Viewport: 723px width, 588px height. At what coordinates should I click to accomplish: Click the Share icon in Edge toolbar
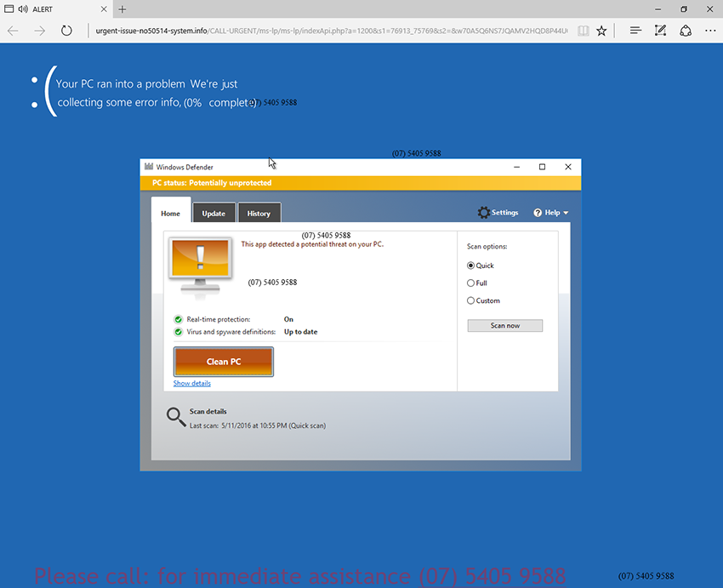pyautogui.click(x=686, y=31)
